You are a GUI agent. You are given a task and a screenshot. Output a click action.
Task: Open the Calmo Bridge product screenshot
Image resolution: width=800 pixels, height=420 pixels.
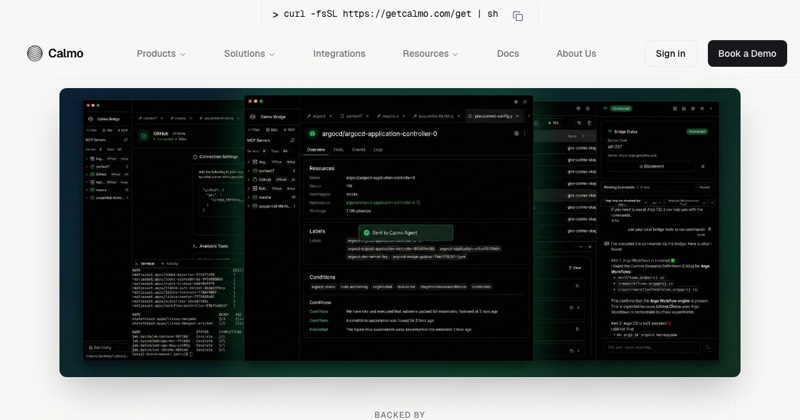[400, 233]
